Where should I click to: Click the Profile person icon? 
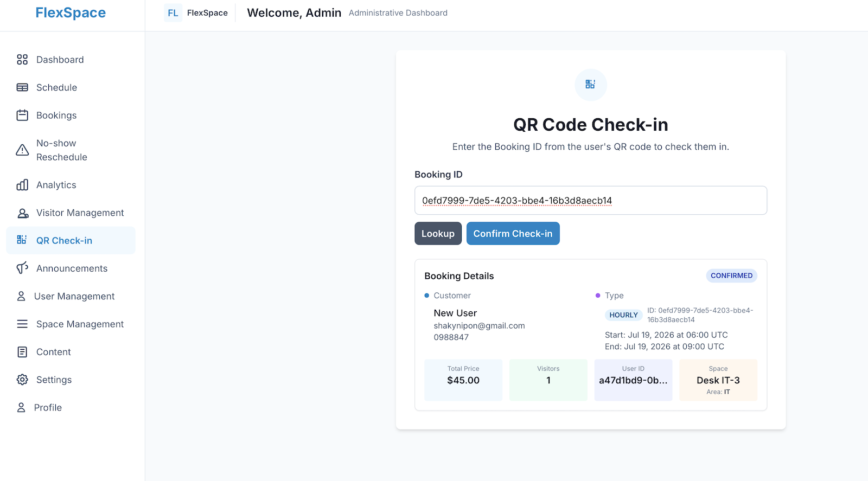click(21, 408)
